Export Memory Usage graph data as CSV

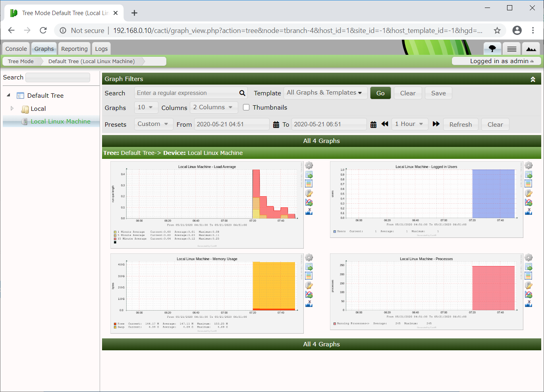click(309, 267)
